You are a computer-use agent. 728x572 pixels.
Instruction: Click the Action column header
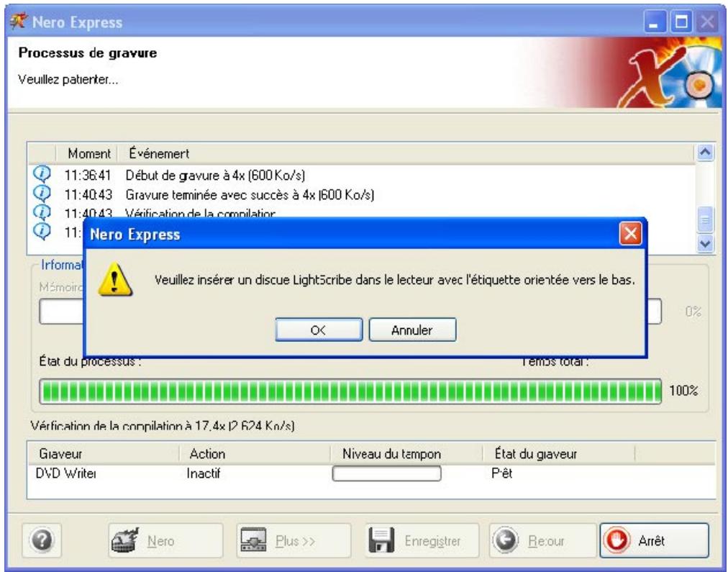(255, 453)
